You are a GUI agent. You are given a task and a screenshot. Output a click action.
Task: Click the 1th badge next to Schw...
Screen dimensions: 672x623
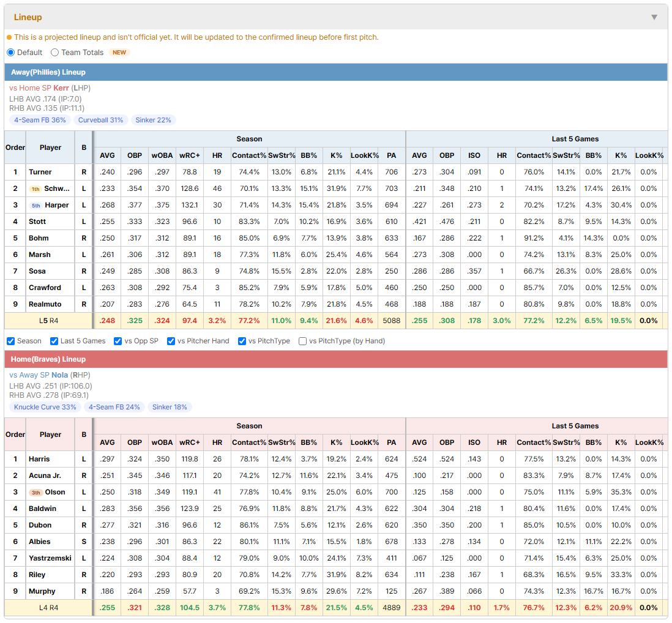(35, 189)
